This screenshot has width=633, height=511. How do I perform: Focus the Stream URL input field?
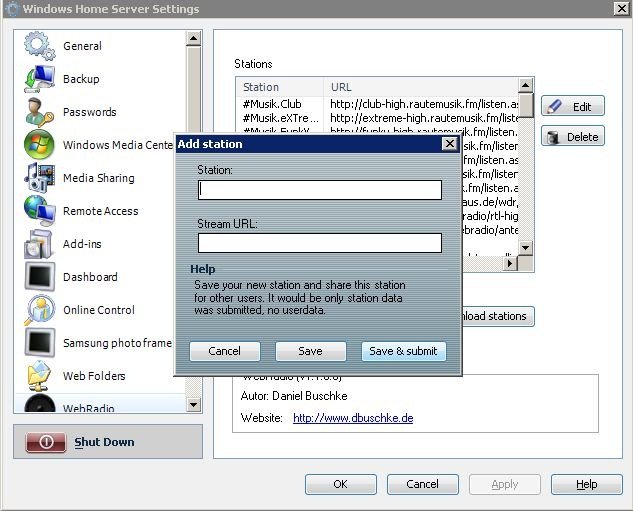click(320, 243)
